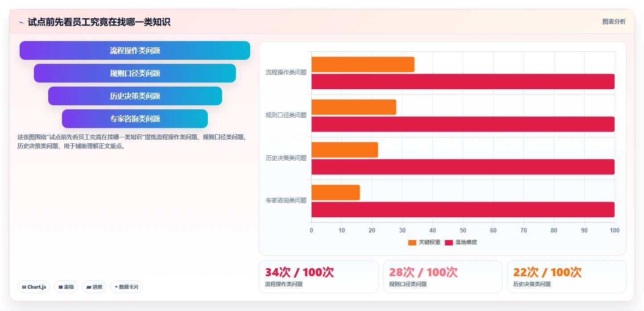The image size is (644, 311).
Task: Click the lightning icon beside the title
Action: [x=21, y=22]
